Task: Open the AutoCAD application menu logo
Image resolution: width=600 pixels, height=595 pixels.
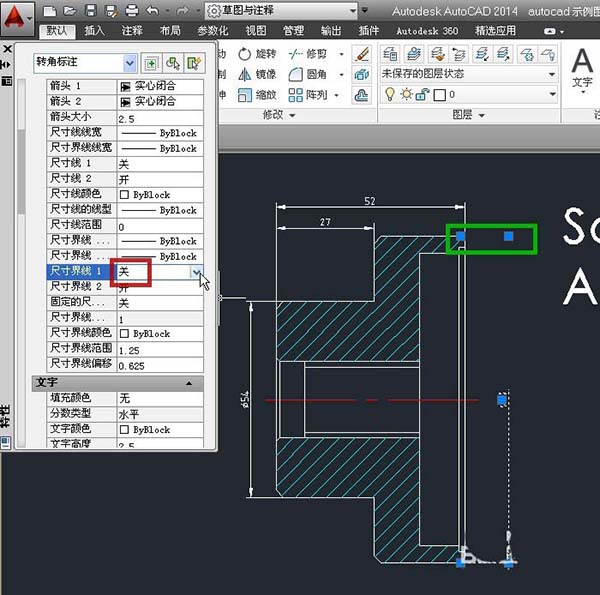Action: click(17, 18)
